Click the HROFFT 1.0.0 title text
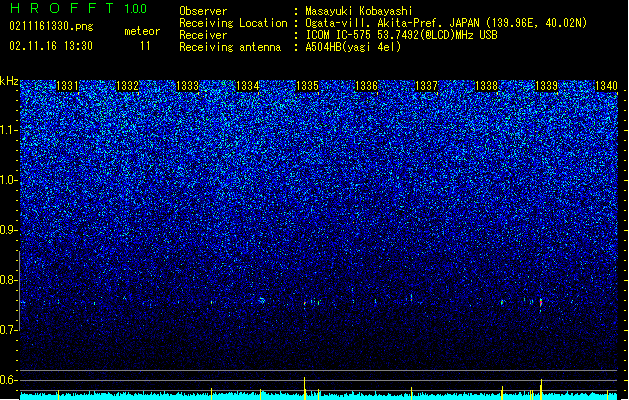The width and height of the screenshot is (629, 400). coord(79,8)
